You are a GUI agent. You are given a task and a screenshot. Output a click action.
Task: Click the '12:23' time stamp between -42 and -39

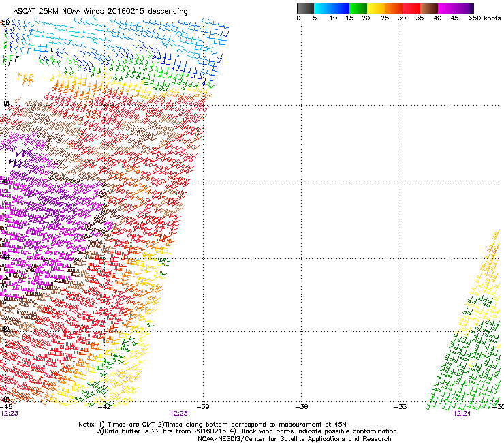[x=178, y=414]
